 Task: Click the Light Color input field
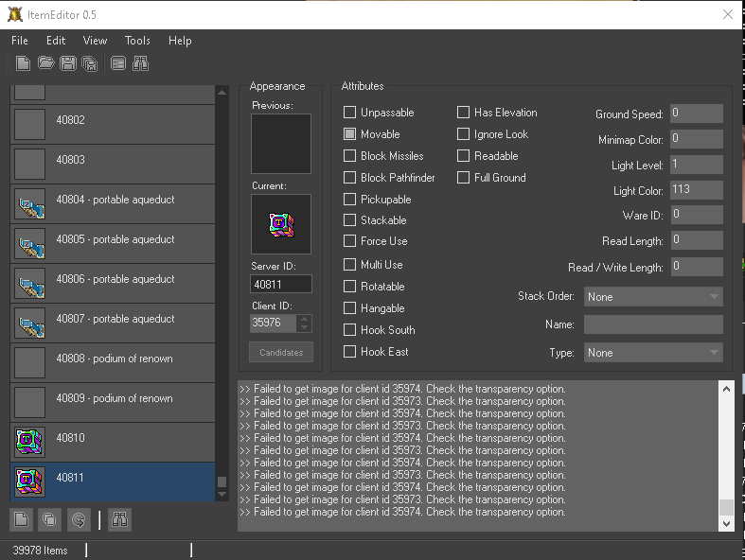point(697,190)
